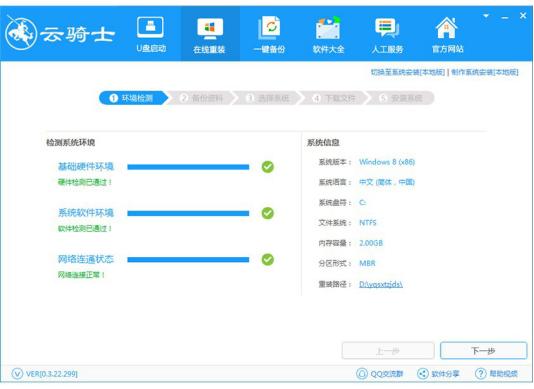Open the U盘启动 tool icon
This screenshot has width=534, height=389.
(x=150, y=27)
